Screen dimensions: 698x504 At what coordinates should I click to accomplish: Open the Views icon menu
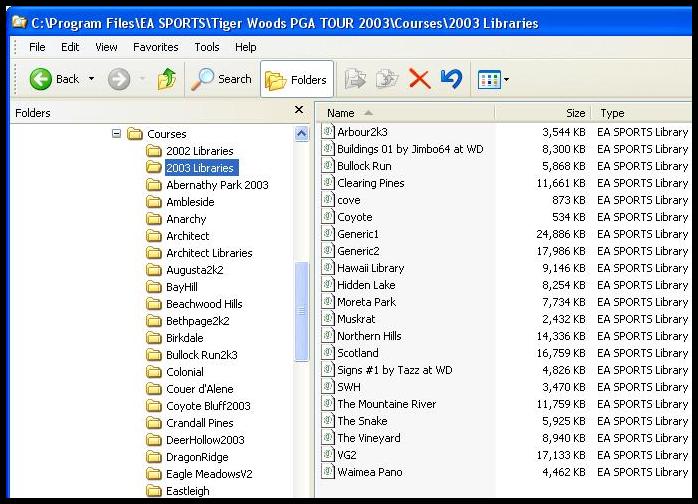click(x=493, y=80)
